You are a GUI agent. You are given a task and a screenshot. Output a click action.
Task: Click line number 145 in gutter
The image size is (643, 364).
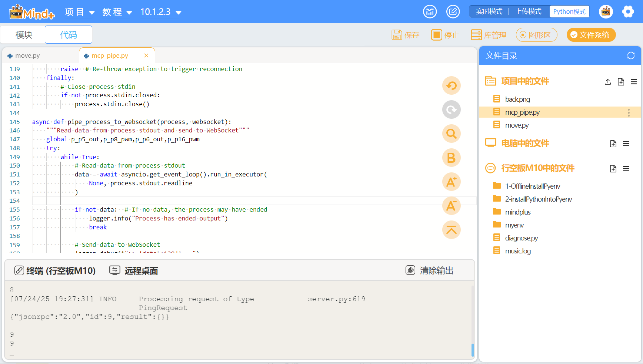coord(15,122)
